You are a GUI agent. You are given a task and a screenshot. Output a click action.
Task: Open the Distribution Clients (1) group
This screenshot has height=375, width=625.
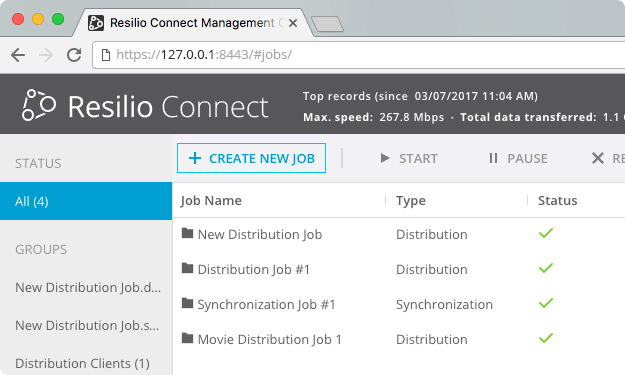(x=83, y=363)
